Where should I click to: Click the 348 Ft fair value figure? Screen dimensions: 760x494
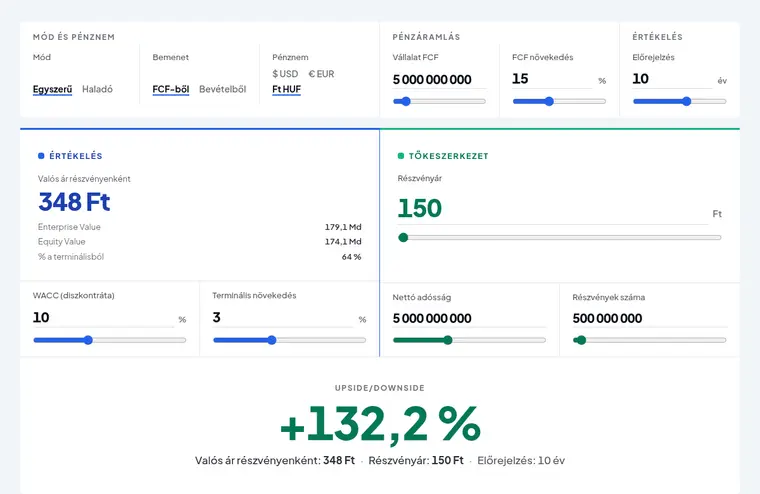[74, 202]
